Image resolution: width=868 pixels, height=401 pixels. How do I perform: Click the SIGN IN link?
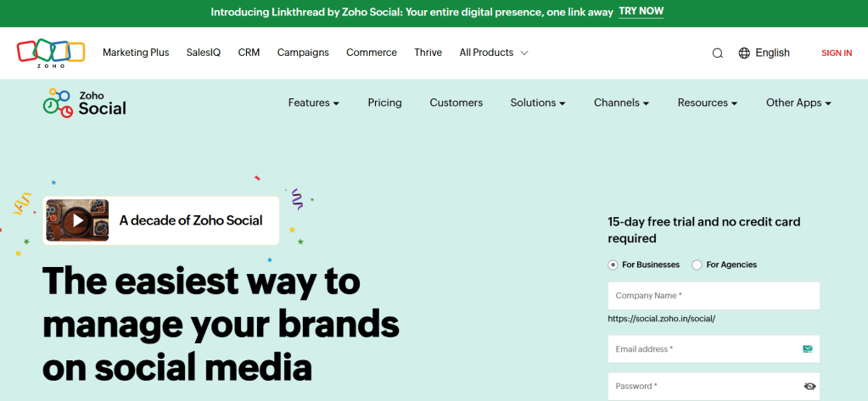(x=836, y=53)
